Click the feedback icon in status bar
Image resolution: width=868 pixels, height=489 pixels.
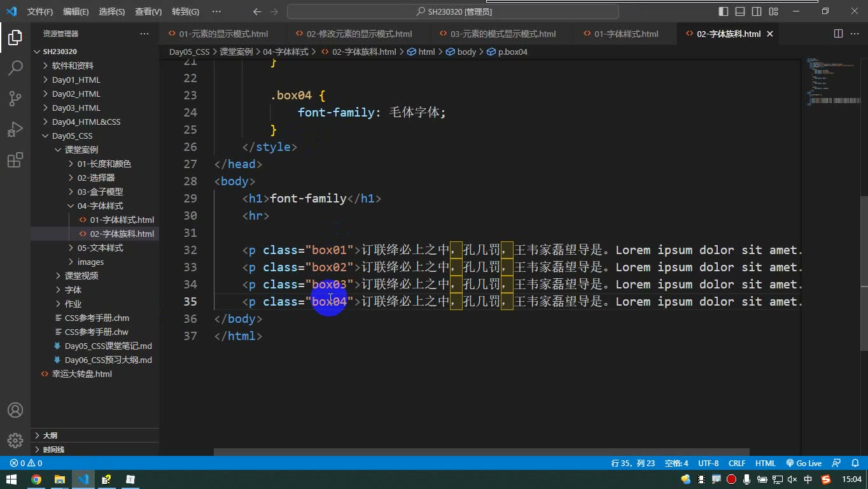(836, 464)
